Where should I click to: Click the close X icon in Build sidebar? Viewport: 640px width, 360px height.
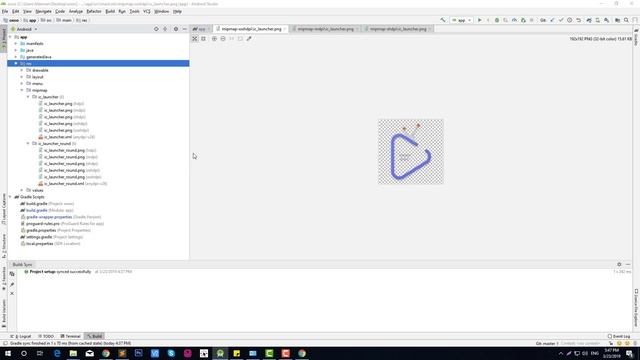[12, 293]
